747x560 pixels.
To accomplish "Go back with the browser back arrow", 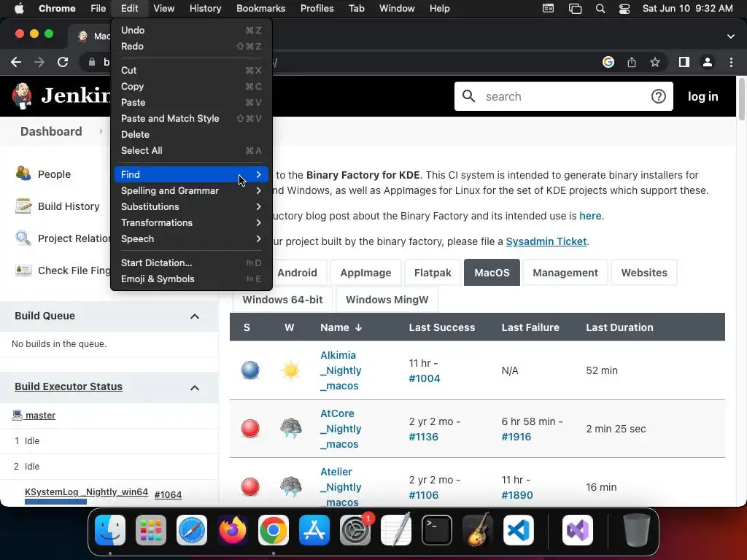I will point(16,62).
